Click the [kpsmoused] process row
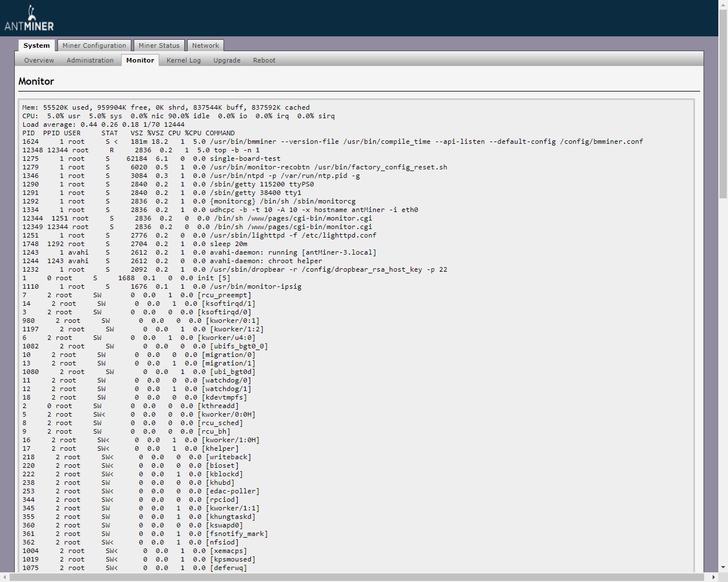Image resolution: width=728 pixels, height=582 pixels. [x=139, y=559]
